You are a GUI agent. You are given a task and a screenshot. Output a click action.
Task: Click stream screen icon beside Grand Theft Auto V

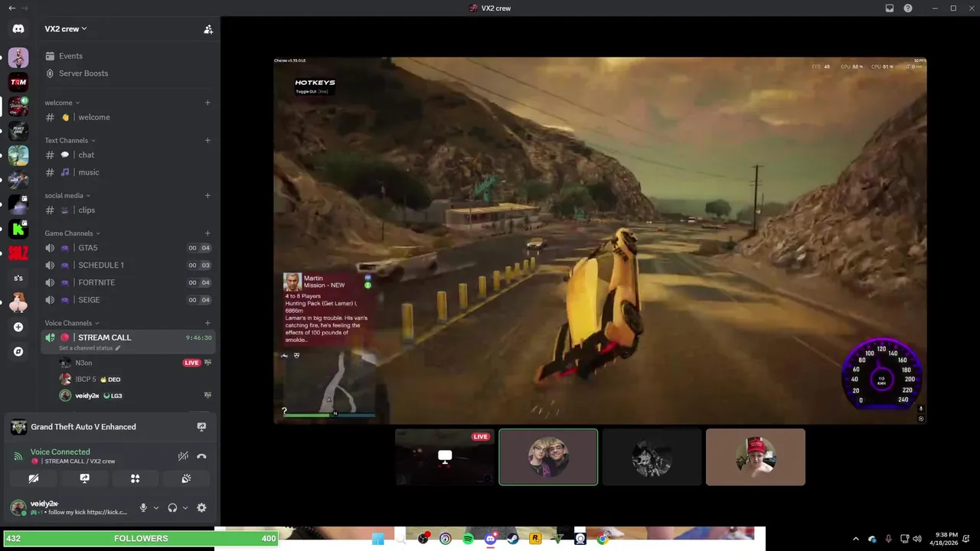[x=201, y=427]
